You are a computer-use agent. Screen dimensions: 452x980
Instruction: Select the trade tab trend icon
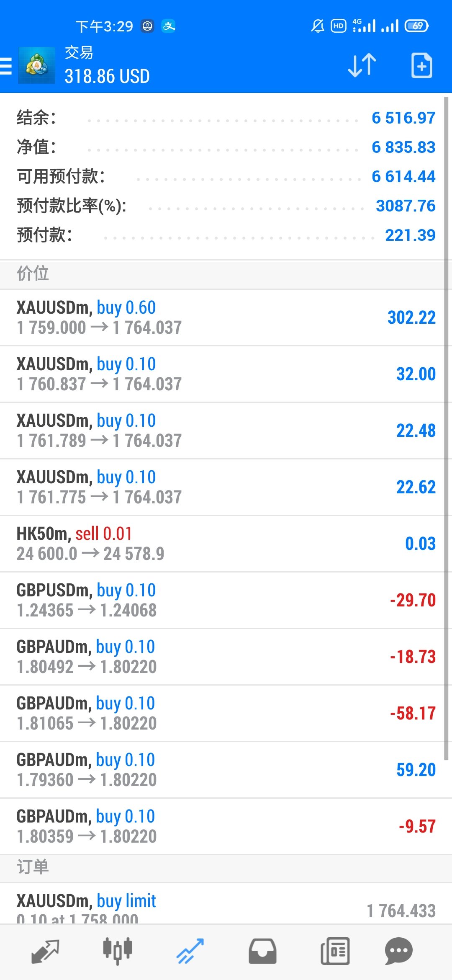(190, 952)
